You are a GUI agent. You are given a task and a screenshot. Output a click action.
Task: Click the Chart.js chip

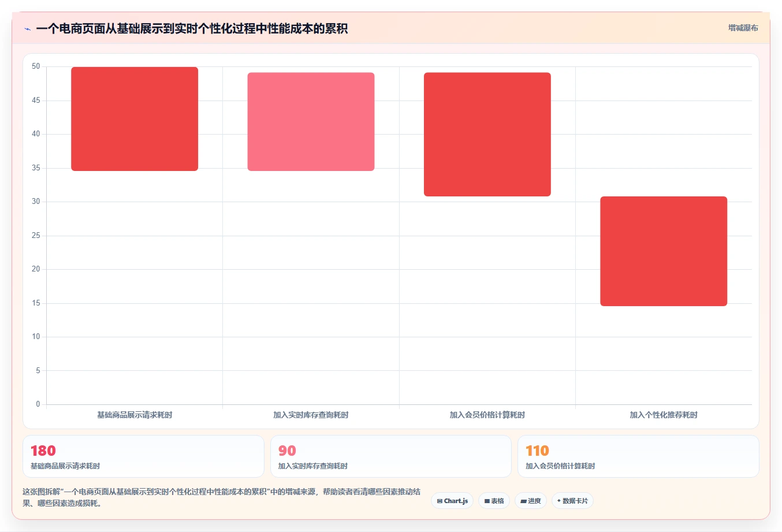[x=452, y=501]
